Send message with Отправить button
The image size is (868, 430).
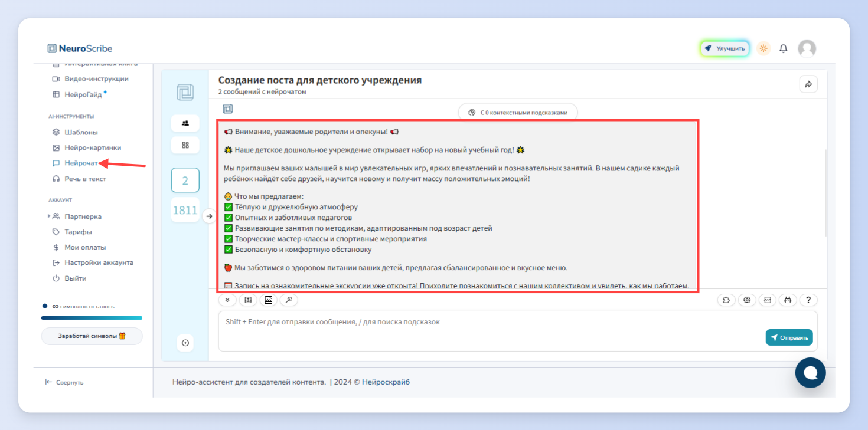pos(789,337)
